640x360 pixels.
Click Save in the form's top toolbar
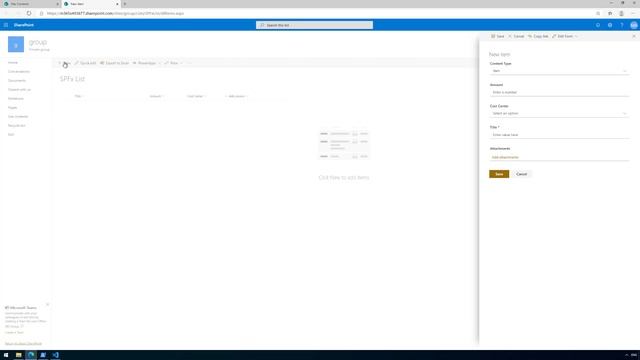[x=498, y=36]
